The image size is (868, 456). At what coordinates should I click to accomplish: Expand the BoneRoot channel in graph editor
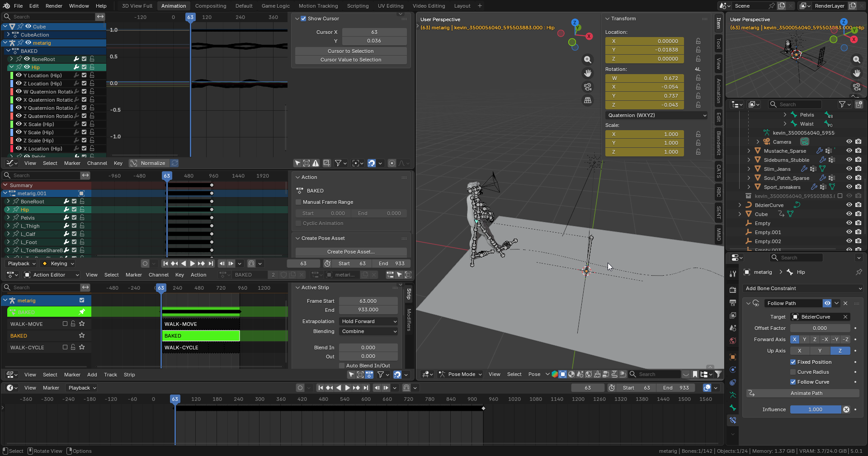[x=11, y=59]
